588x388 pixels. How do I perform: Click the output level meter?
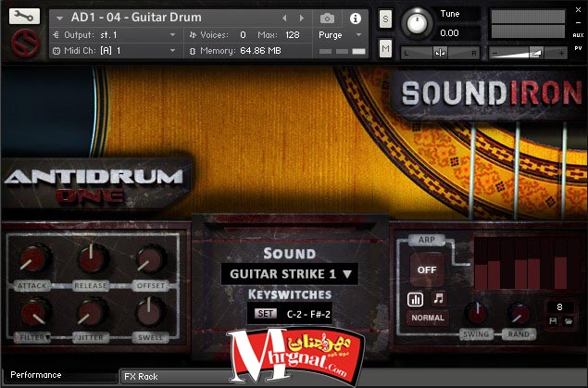(528, 25)
